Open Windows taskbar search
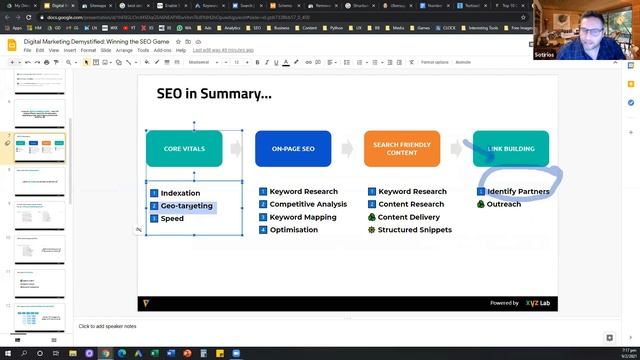This screenshot has height=360, width=640. tap(24, 353)
